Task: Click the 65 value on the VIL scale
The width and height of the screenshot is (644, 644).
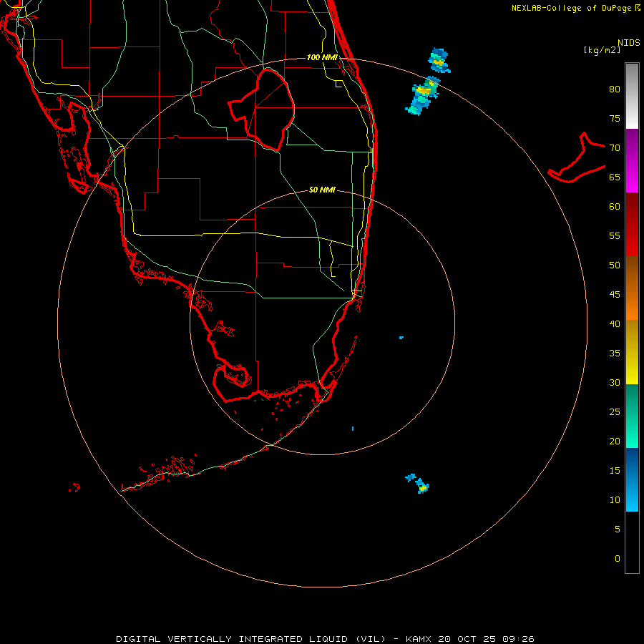Action: 615,177
